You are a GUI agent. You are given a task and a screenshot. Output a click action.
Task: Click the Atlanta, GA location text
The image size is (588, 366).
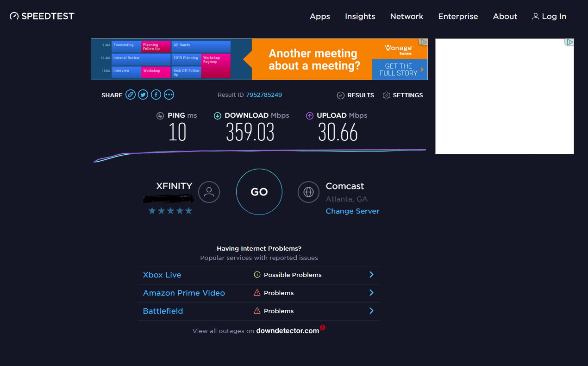coord(347,199)
